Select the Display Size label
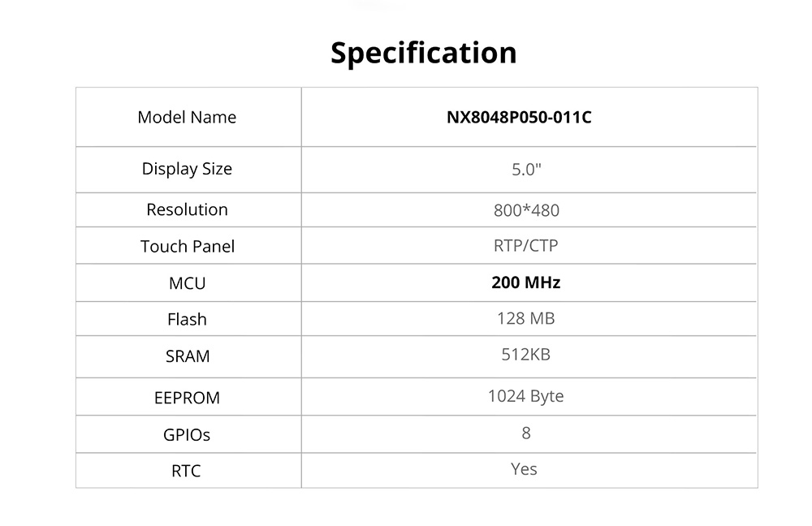The height and width of the screenshot is (526, 812). (x=187, y=169)
